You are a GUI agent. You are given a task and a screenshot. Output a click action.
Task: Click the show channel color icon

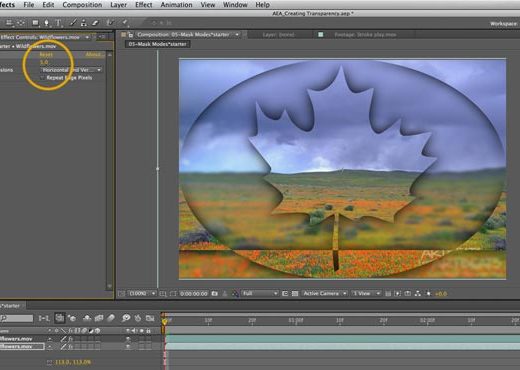click(235, 294)
